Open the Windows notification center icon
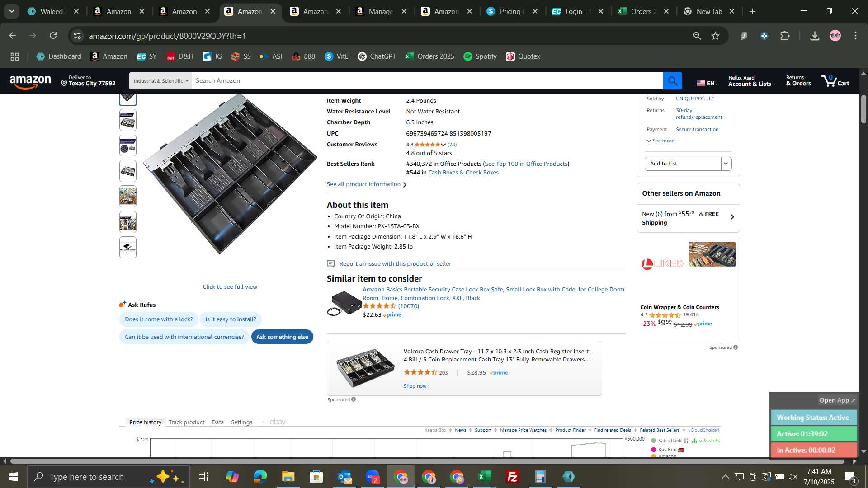The width and height of the screenshot is (868, 488). pyautogui.click(x=850, y=477)
